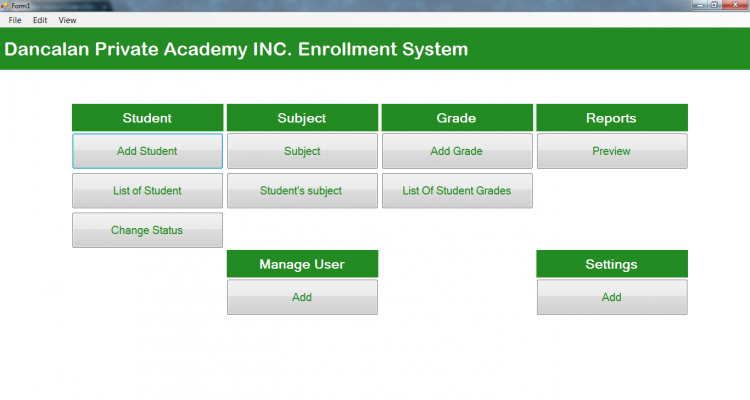Click the Reports green header label

tap(612, 118)
